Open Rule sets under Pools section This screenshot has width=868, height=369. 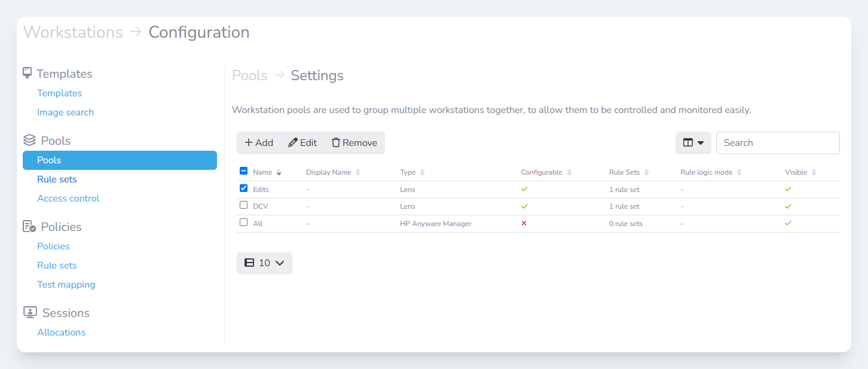(x=57, y=179)
